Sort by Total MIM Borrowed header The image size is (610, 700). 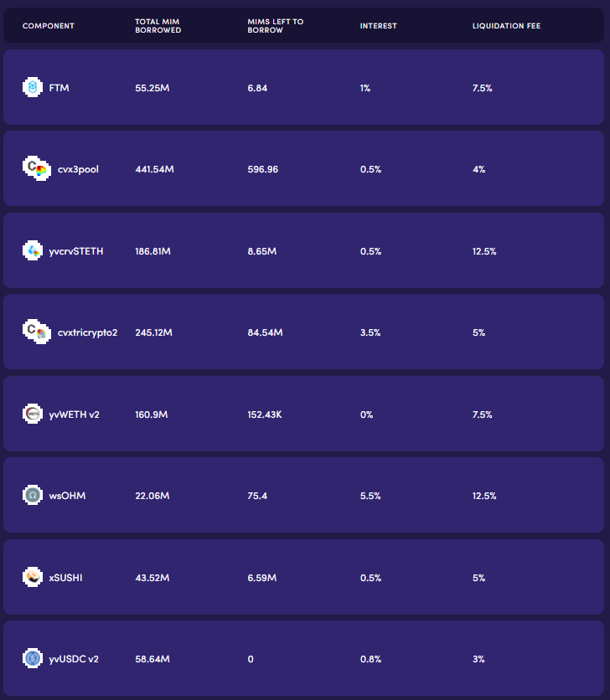158,26
